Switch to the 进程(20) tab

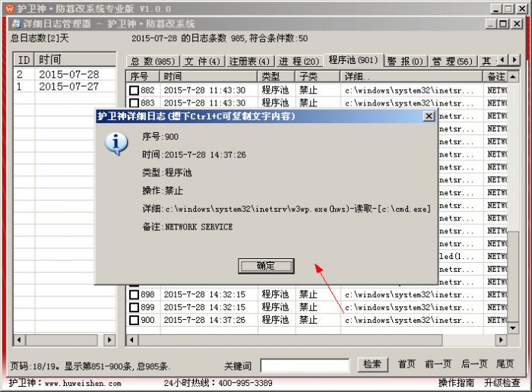(299, 62)
